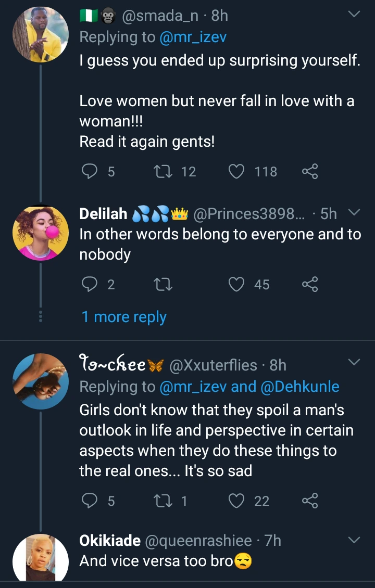Open dropdown arrow on Okikiade's tweet

click(x=354, y=540)
